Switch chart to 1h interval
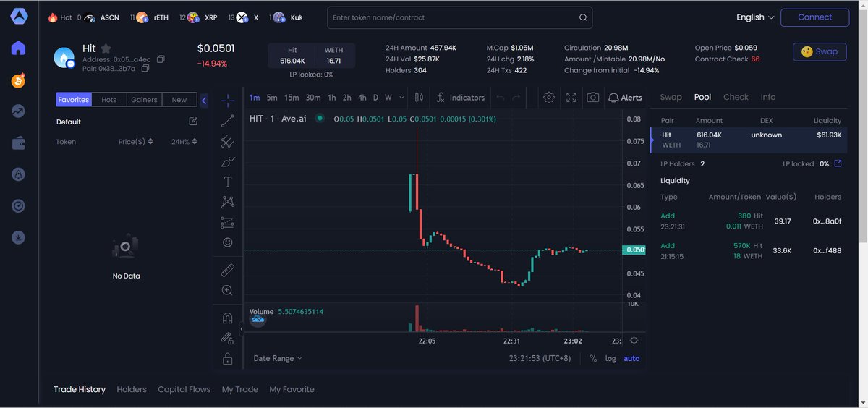 [x=331, y=98]
